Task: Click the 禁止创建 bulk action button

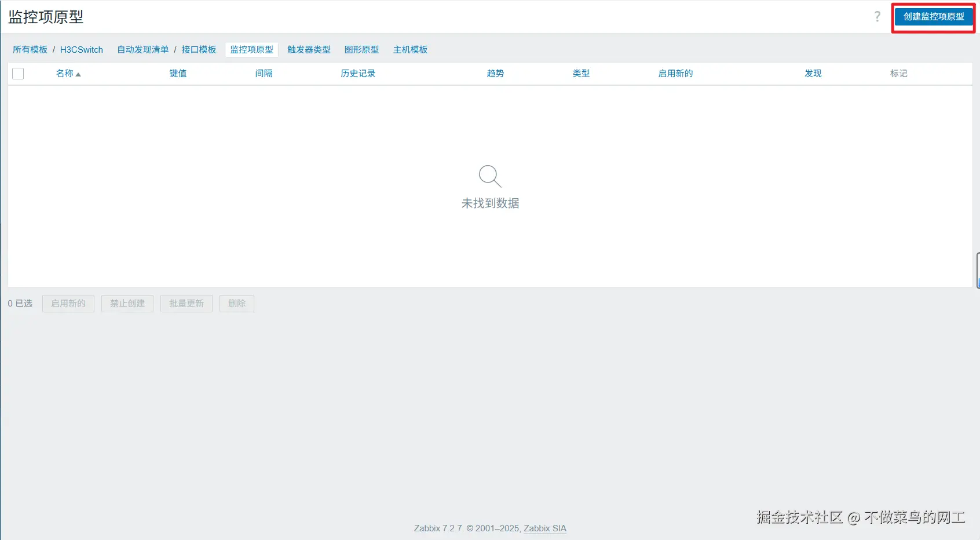Action: coord(127,304)
